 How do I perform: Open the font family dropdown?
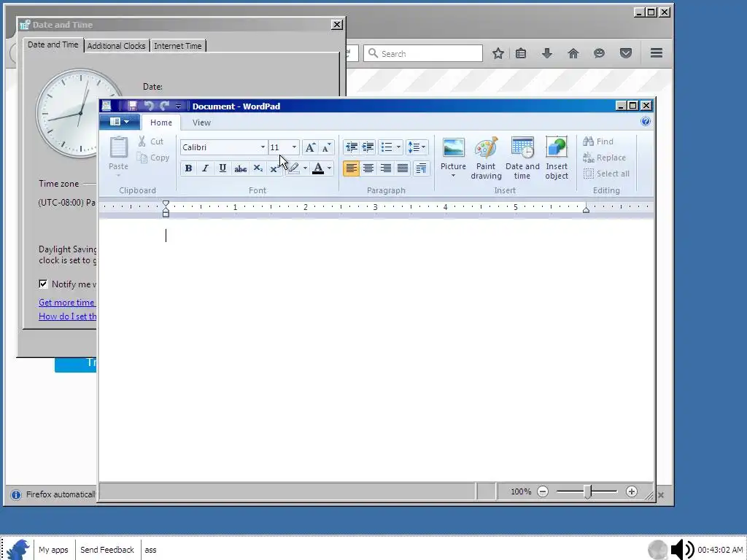[263, 147]
